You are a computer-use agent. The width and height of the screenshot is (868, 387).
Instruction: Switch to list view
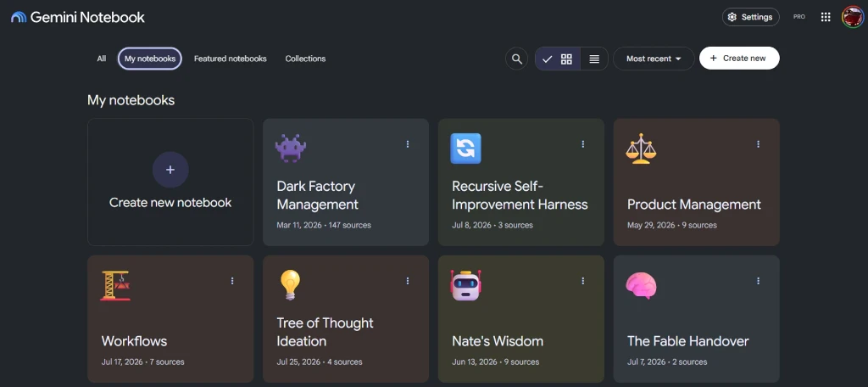[594, 59]
